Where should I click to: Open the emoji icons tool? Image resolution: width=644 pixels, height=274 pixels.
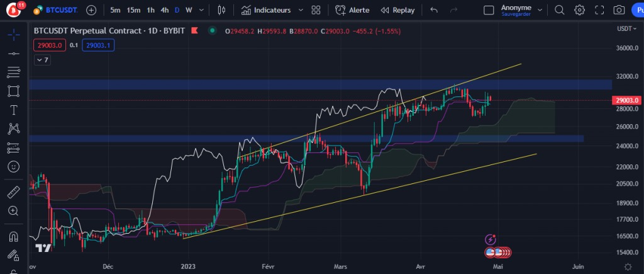[x=14, y=167]
